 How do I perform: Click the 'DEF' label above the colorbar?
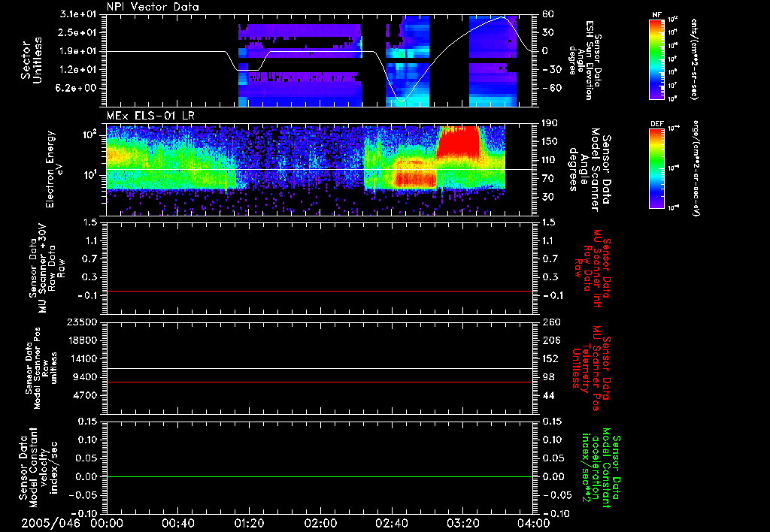[x=656, y=124]
